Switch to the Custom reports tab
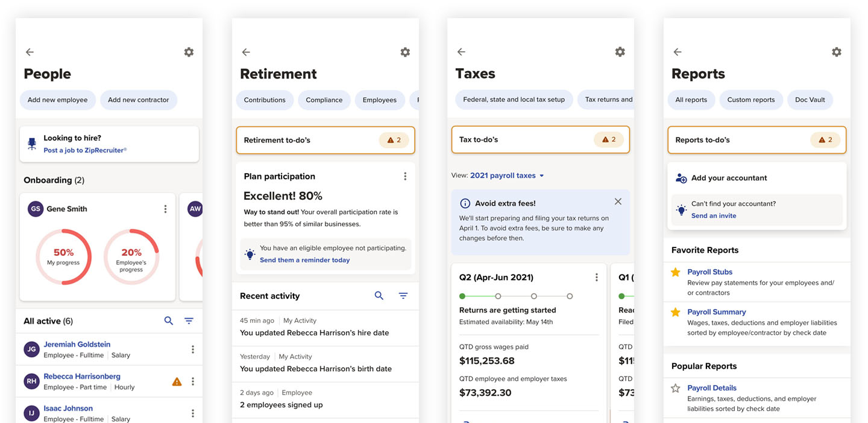Image resolution: width=868 pixels, height=423 pixels. (751, 100)
